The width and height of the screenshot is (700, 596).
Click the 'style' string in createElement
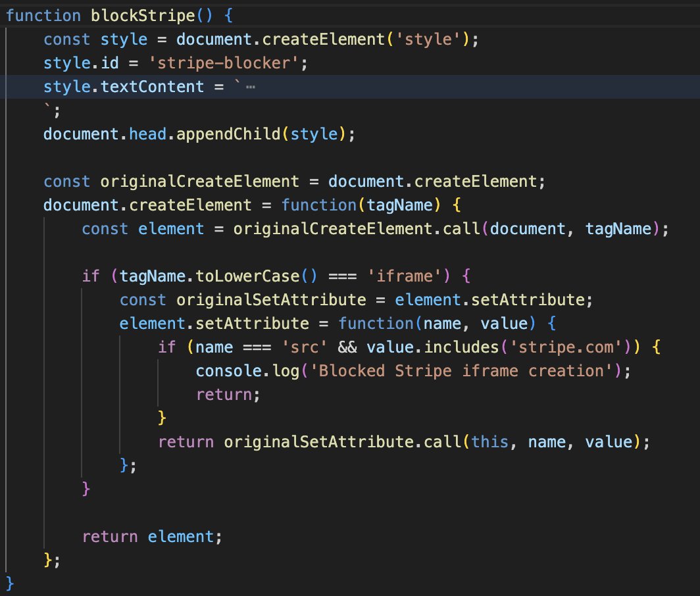428,39
